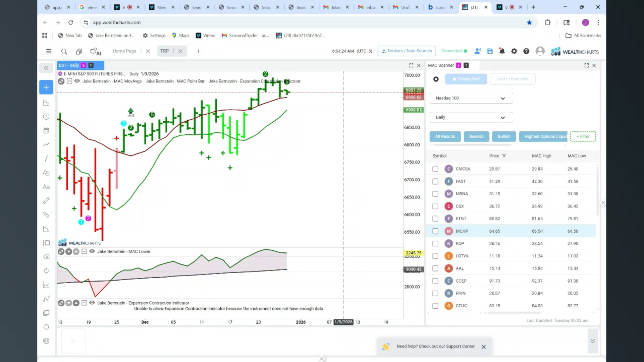This screenshot has width=644, height=362.
Task: Open the Daily timeframe dropdown
Action: [471, 117]
